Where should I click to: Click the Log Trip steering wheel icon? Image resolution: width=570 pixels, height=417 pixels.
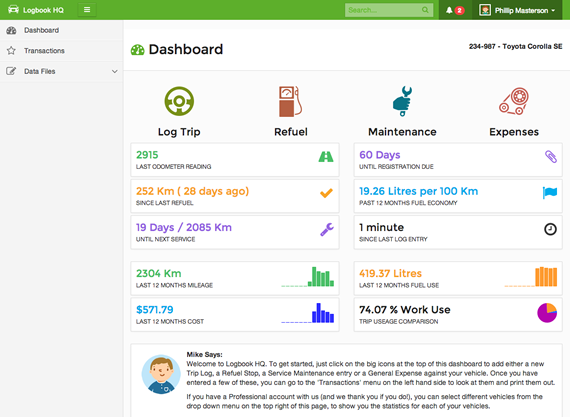click(179, 101)
